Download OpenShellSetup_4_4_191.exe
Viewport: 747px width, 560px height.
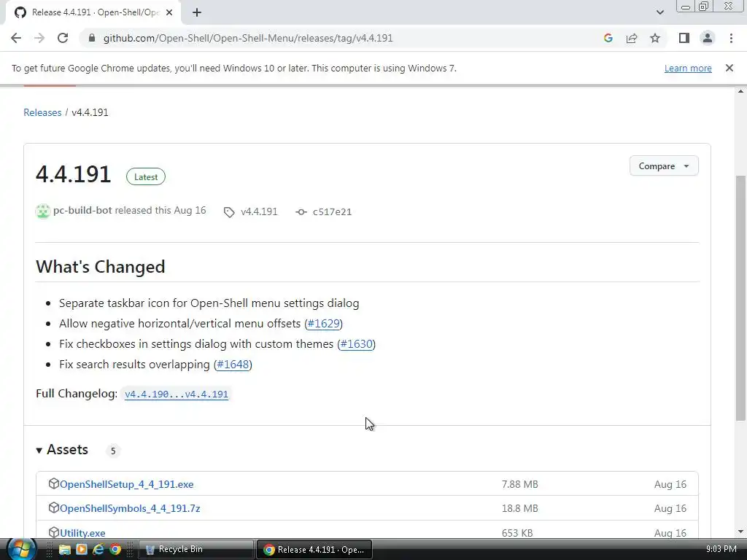click(127, 484)
